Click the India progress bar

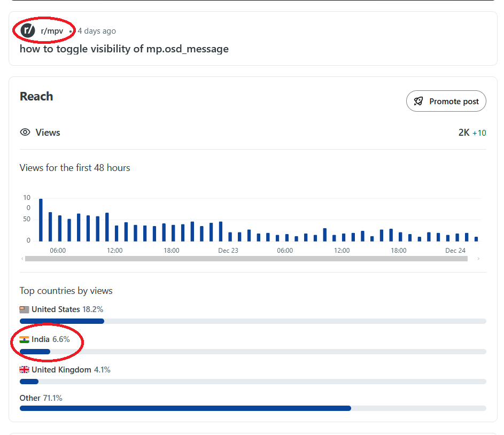(x=253, y=352)
